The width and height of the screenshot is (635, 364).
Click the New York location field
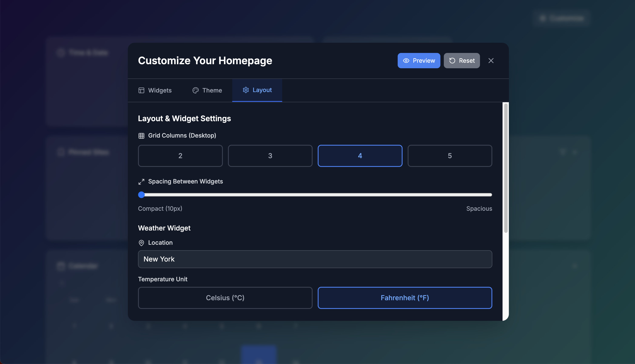(315, 259)
